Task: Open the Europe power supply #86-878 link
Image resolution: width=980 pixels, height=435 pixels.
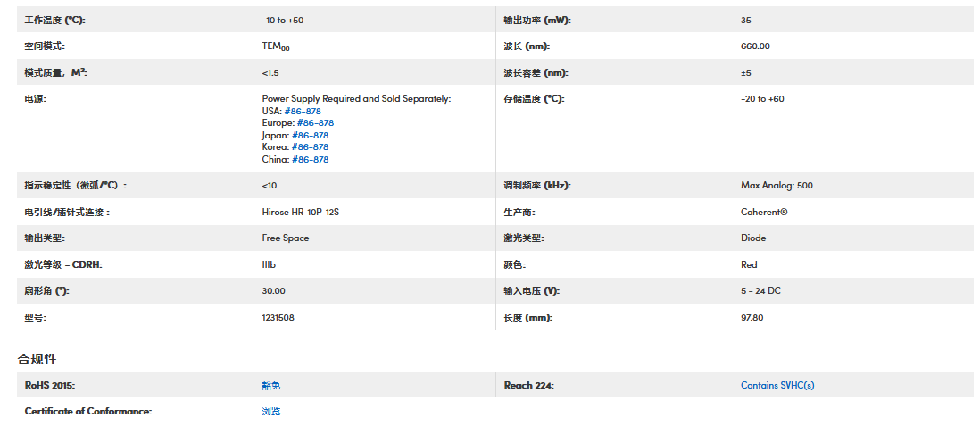Action: coord(315,123)
